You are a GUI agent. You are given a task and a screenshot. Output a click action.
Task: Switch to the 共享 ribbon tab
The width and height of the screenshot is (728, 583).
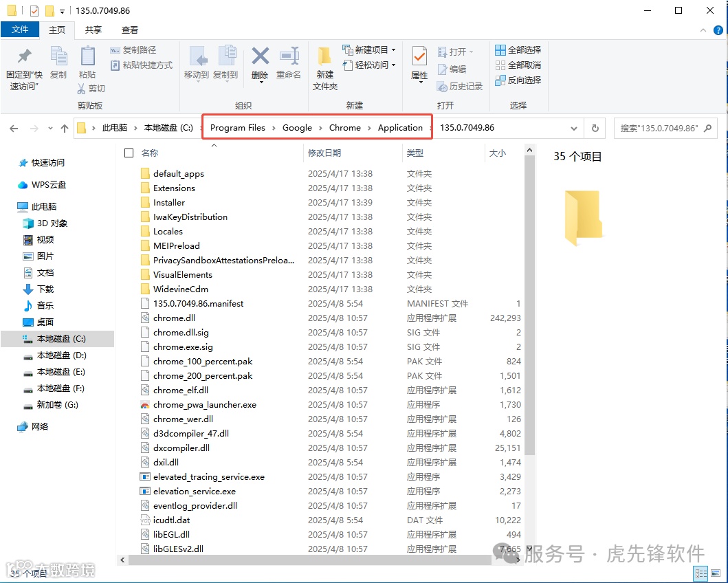pos(93,30)
